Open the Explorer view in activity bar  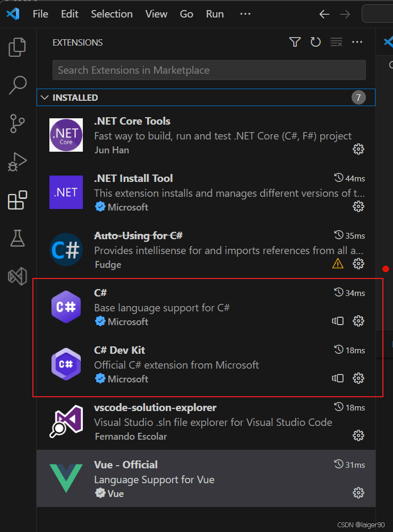point(18,47)
